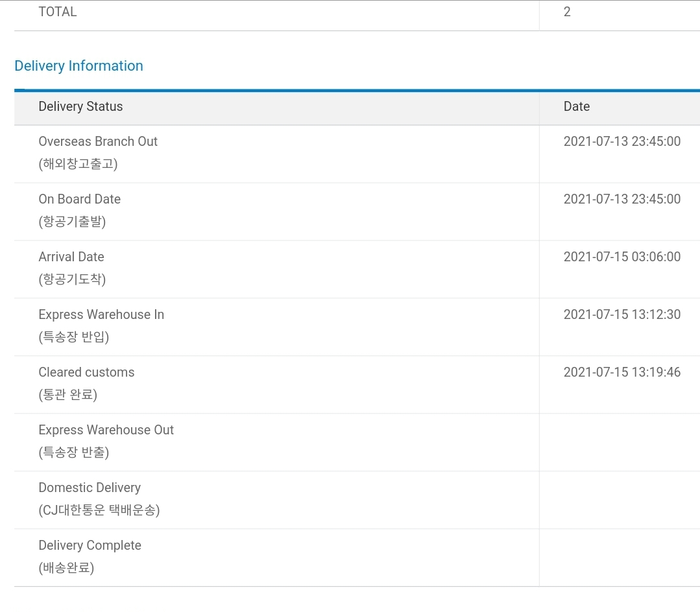The image size is (700, 612).
Task: Click the Delivery Information heading
Action: tap(78, 66)
